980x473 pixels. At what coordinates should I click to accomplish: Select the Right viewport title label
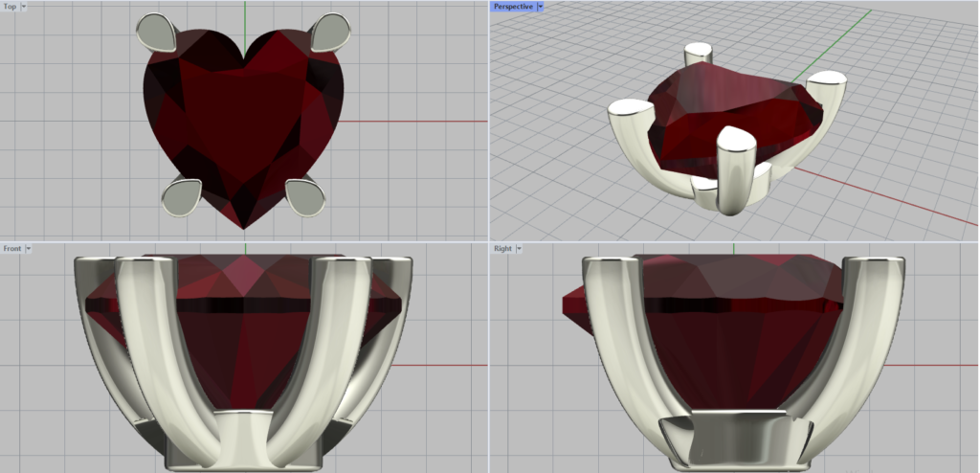pyautogui.click(x=502, y=248)
